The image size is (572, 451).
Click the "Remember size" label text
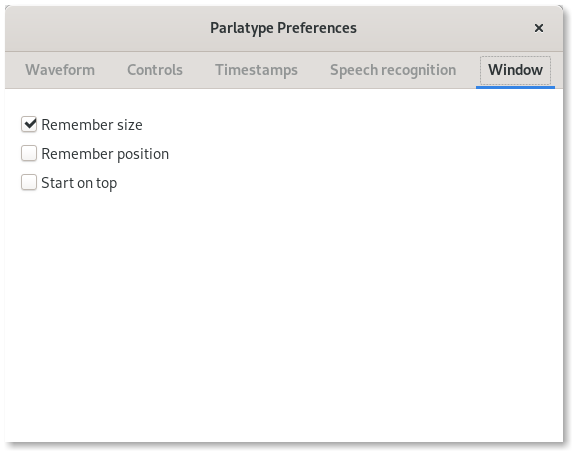(x=92, y=125)
